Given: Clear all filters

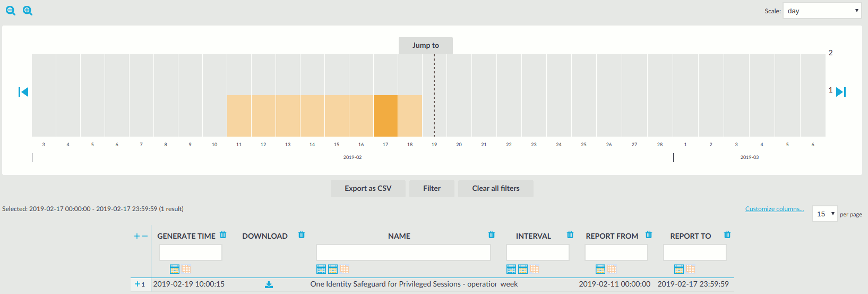Looking at the screenshot, I should [496, 188].
